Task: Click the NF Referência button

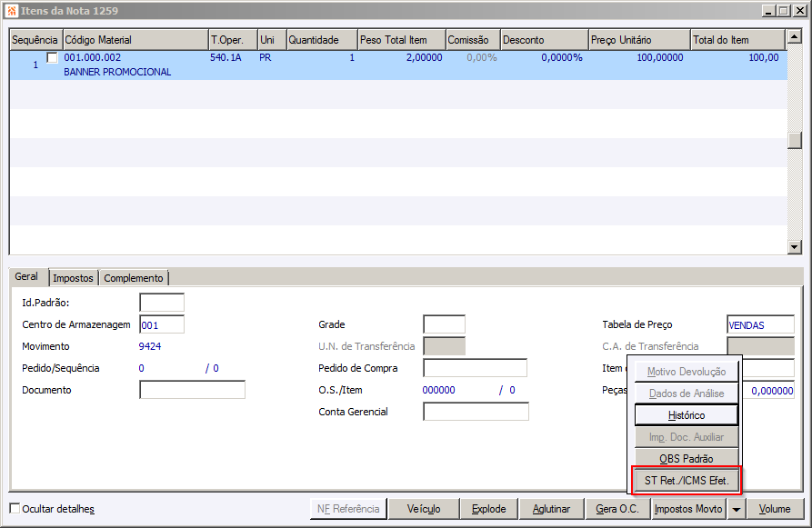Action: tap(348, 509)
